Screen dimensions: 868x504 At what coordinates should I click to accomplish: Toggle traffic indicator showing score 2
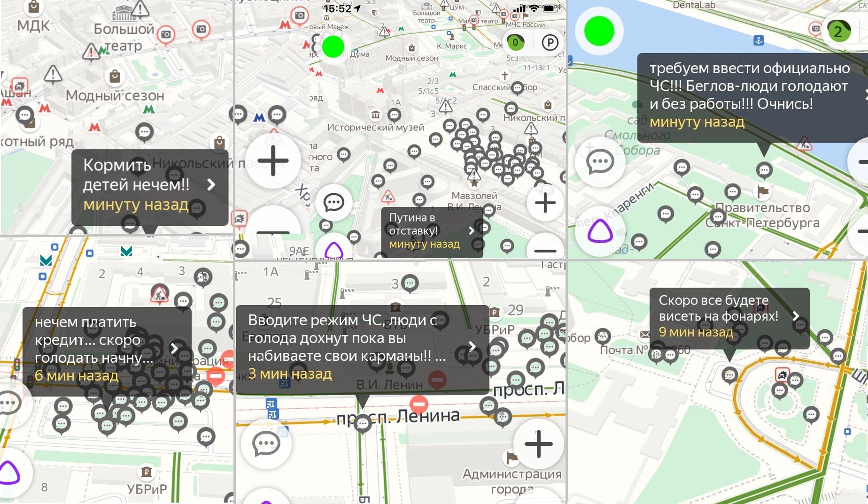point(838,32)
